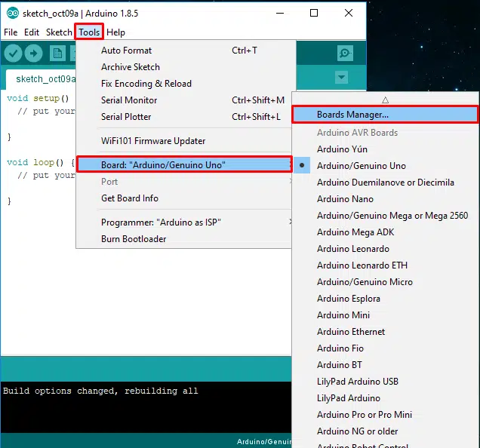
Task: Open the Sketch menu
Action: 59,32
